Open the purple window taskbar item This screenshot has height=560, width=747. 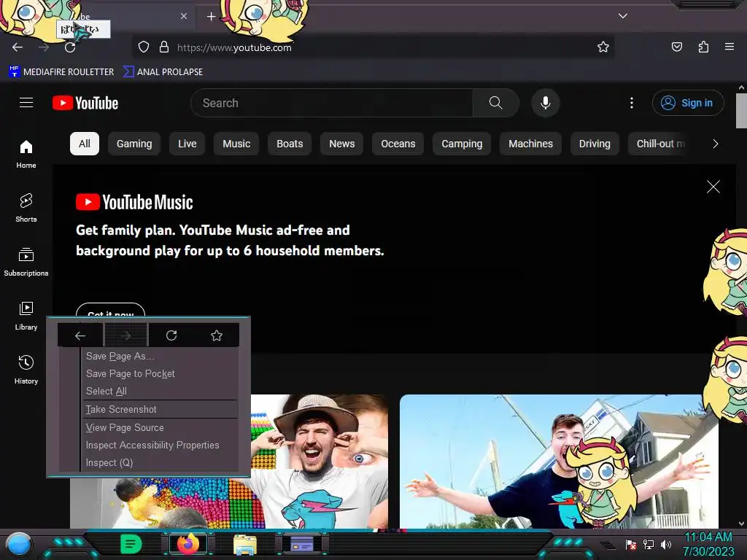301,544
